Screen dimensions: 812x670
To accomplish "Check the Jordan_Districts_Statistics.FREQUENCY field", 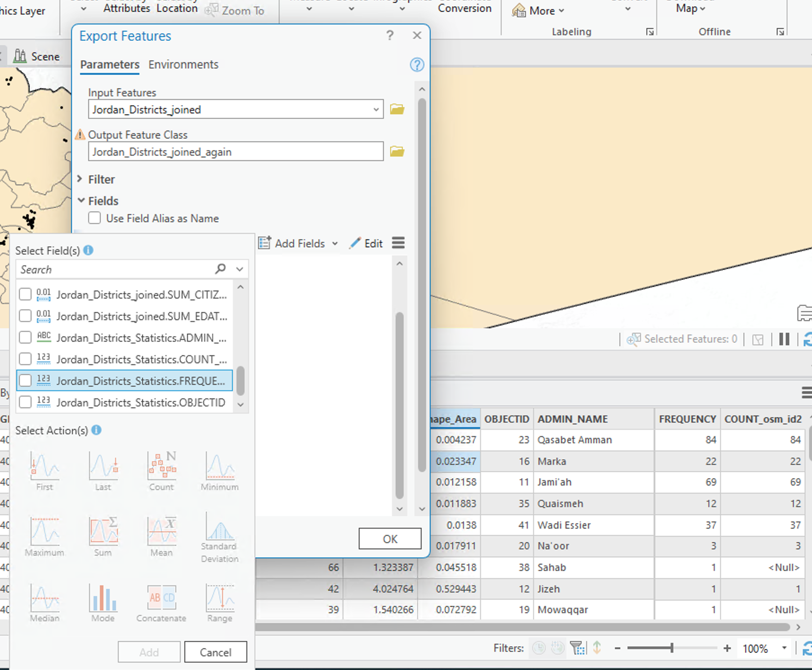I will click(25, 380).
